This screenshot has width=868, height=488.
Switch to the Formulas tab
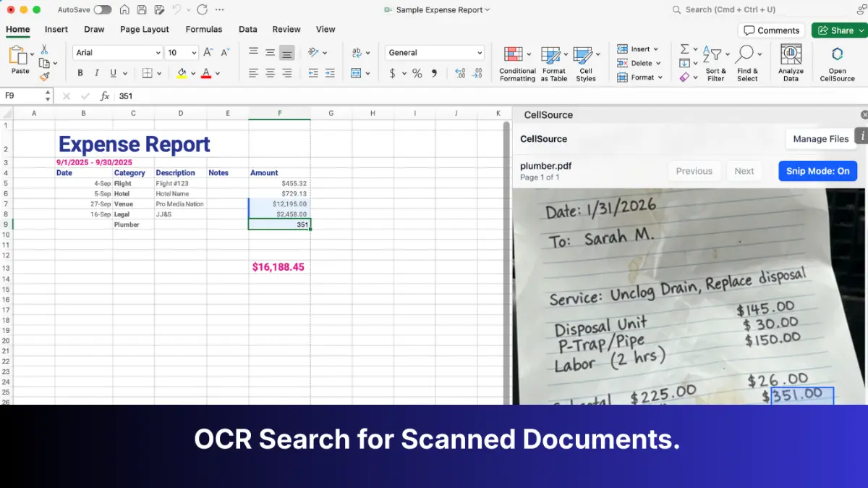pyautogui.click(x=204, y=30)
